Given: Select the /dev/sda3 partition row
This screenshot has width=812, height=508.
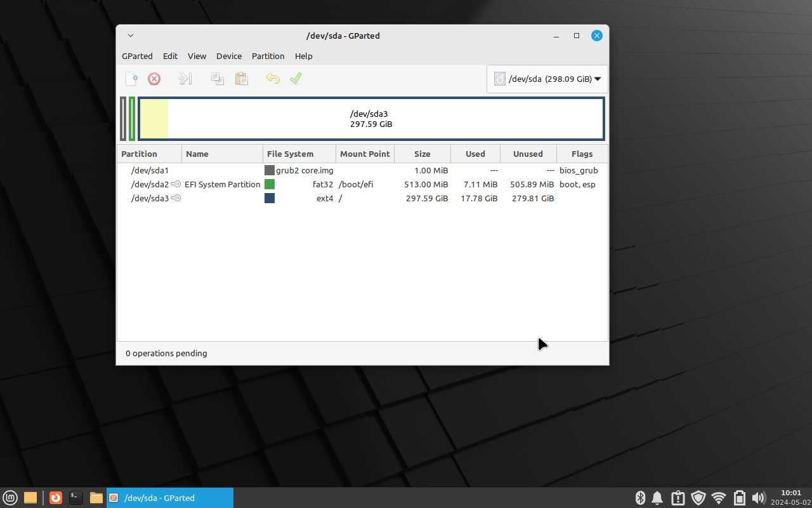Looking at the screenshot, I should click(362, 198).
